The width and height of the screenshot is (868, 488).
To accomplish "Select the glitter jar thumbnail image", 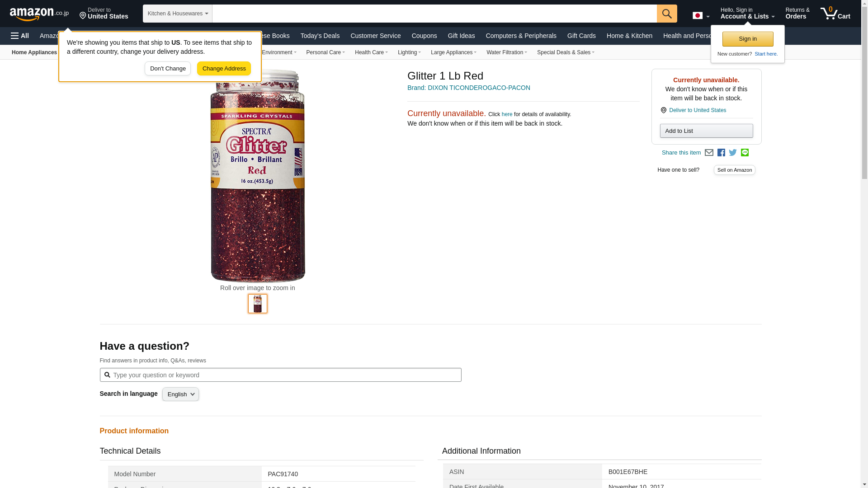I will point(258,304).
